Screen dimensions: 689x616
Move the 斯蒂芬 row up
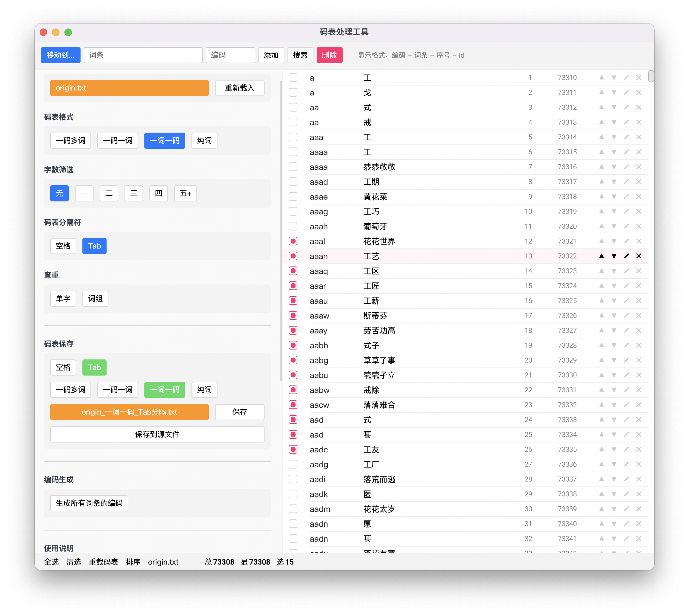[601, 315]
